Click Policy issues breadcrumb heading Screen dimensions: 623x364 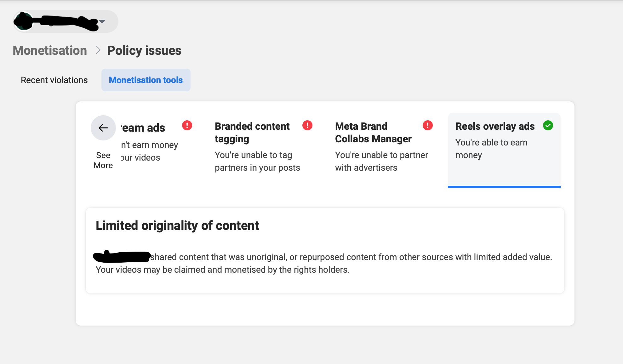[x=144, y=50]
